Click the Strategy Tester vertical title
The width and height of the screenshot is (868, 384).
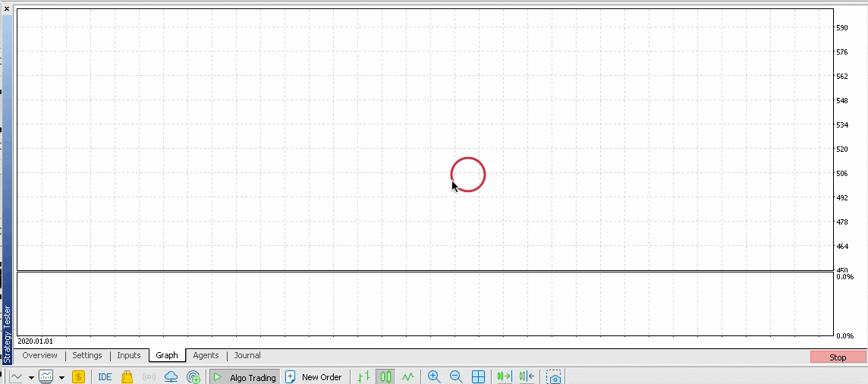[x=7, y=334]
